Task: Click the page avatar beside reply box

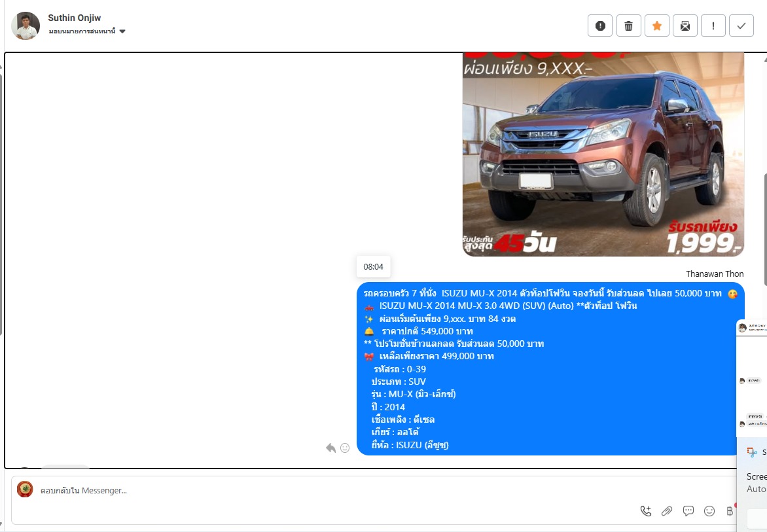Action: [25, 489]
